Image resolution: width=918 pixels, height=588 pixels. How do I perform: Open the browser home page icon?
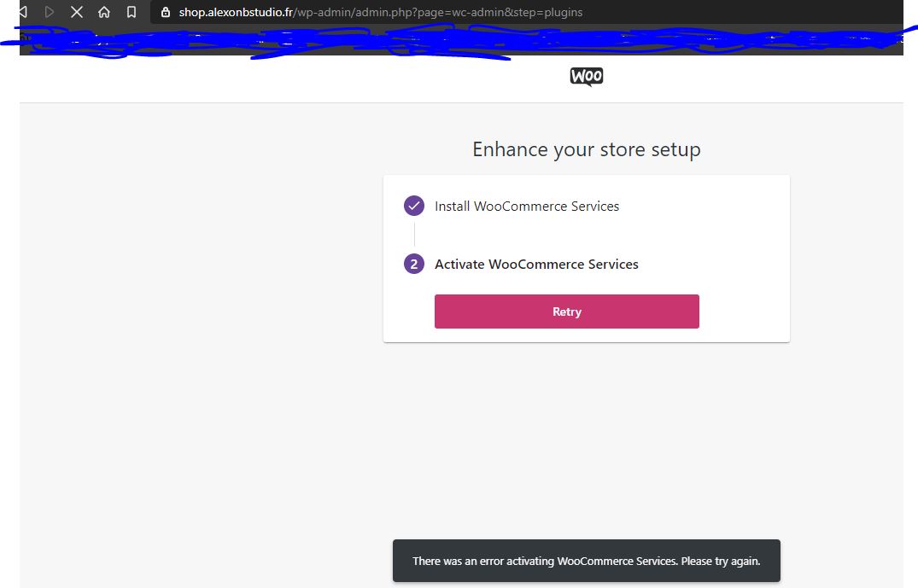pyautogui.click(x=103, y=12)
